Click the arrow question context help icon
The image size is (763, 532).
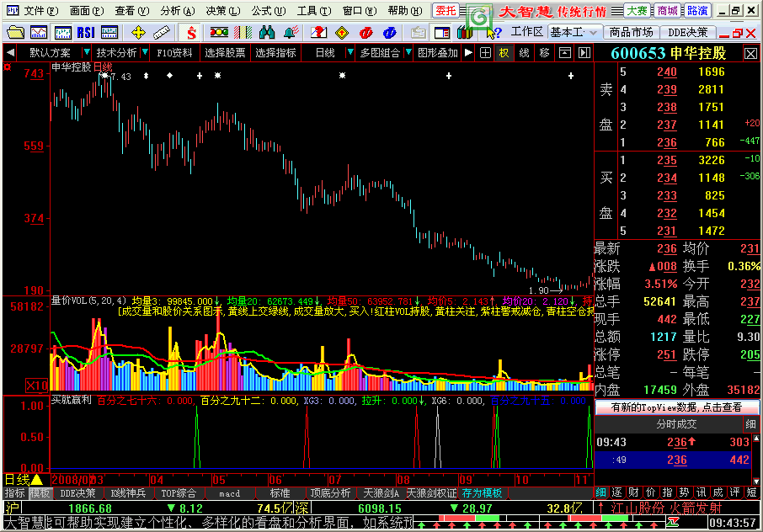(494, 33)
